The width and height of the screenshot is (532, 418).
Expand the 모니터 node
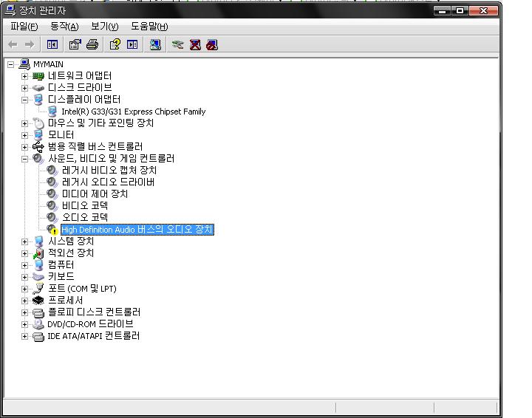pyautogui.click(x=24, y=135)
